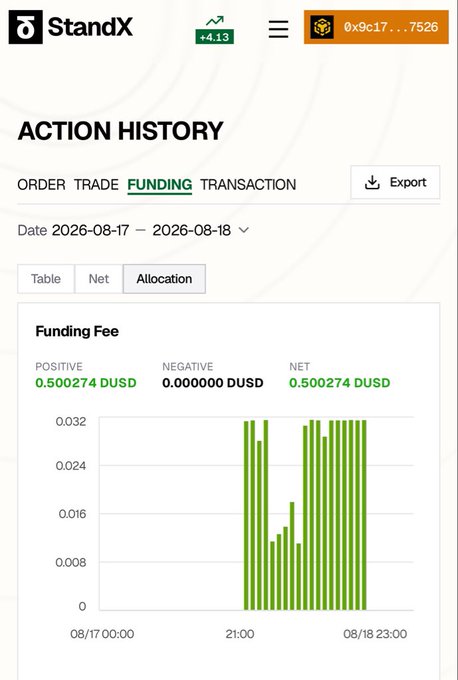This screenshot has height=680, width=458.
Task: Select the Table view toggle
Action: pyautogui.click(x=46, y=279)
